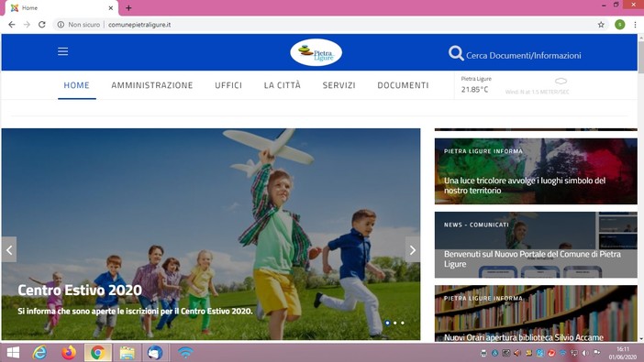Click the search magnifier icon
Viewport: 644px width, 362px height.
pos(456,53)
